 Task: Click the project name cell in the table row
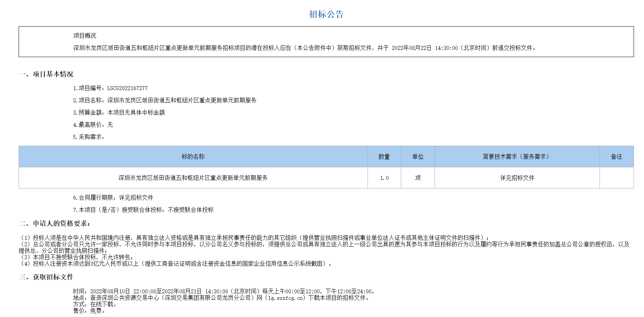coord(193,178)
